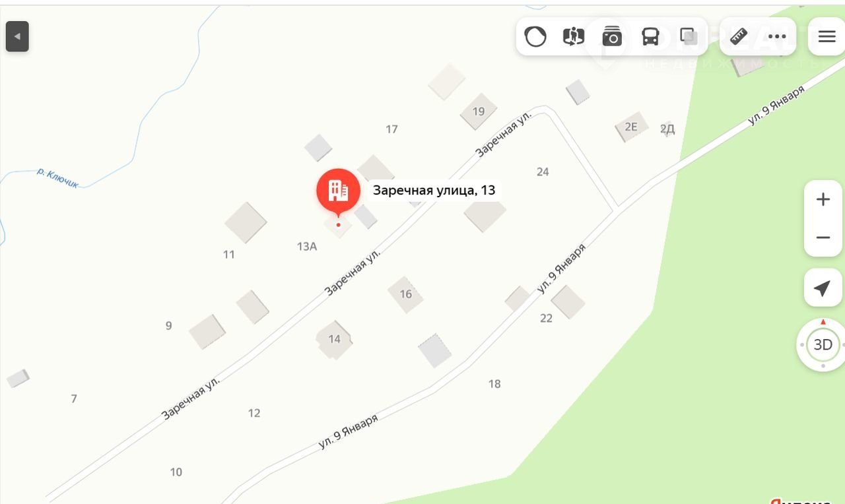The image size is (845, 504).
Task: Toggle the photos layer camera icon
Action: click(612, 37)
